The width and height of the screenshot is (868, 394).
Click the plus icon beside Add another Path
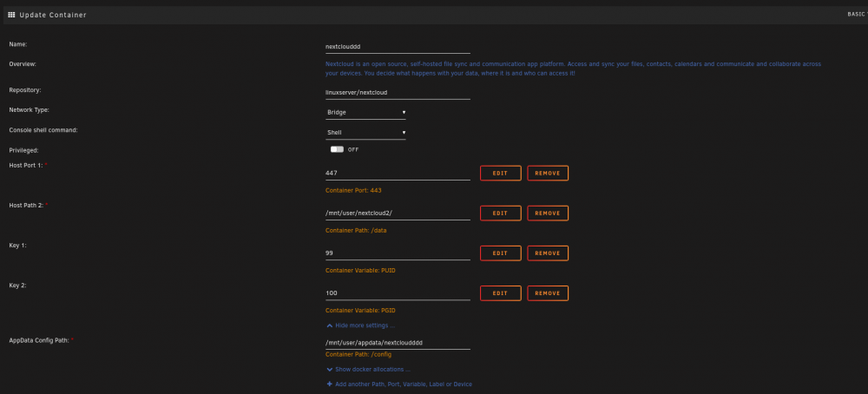pos(330,384)
